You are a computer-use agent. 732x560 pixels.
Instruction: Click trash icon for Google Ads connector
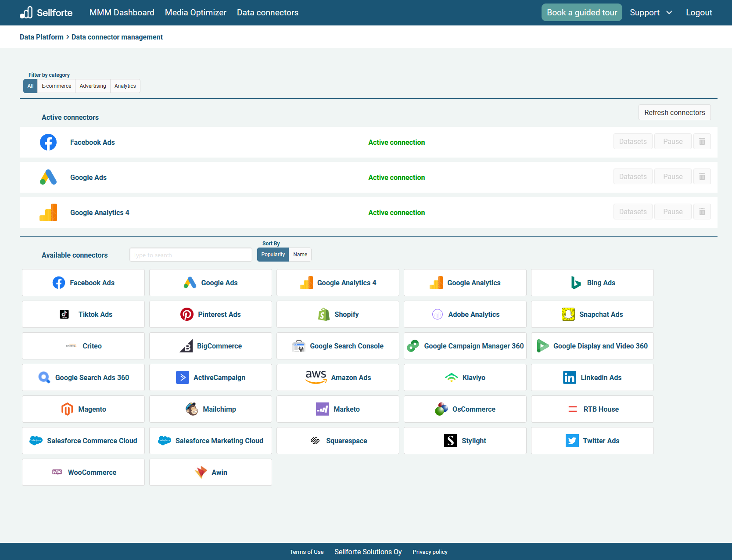pyautogui.click(x=702, y=176)
